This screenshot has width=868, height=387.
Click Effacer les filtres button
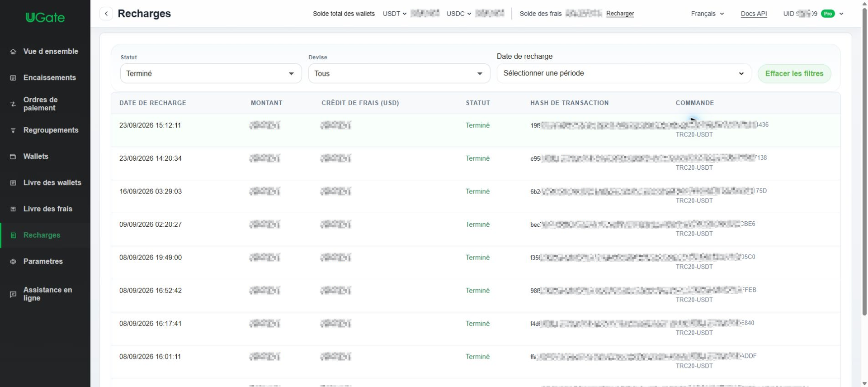pyautogui.click(x=794, y=73)
